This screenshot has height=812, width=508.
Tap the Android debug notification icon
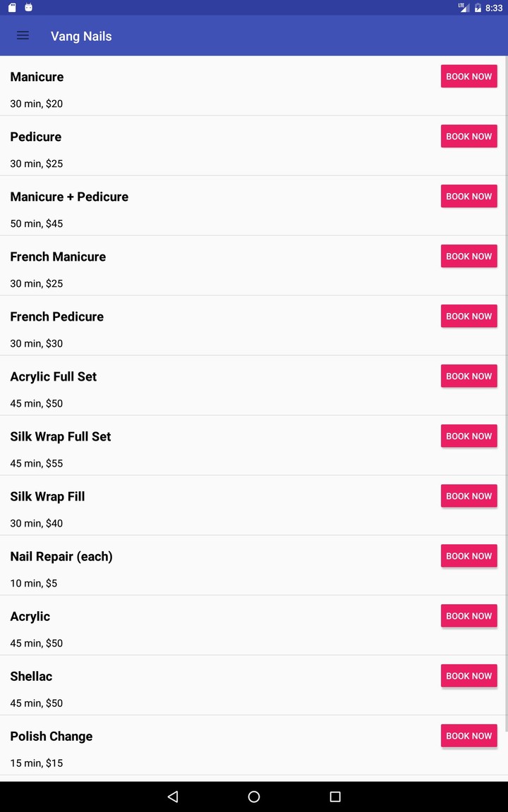28,8
